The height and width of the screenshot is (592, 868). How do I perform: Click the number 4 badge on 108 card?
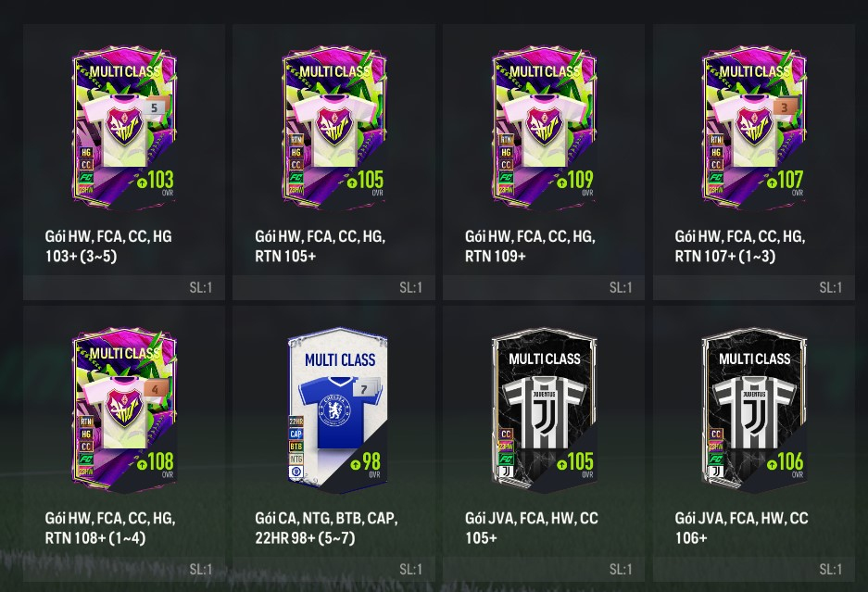tap(155, 389)
